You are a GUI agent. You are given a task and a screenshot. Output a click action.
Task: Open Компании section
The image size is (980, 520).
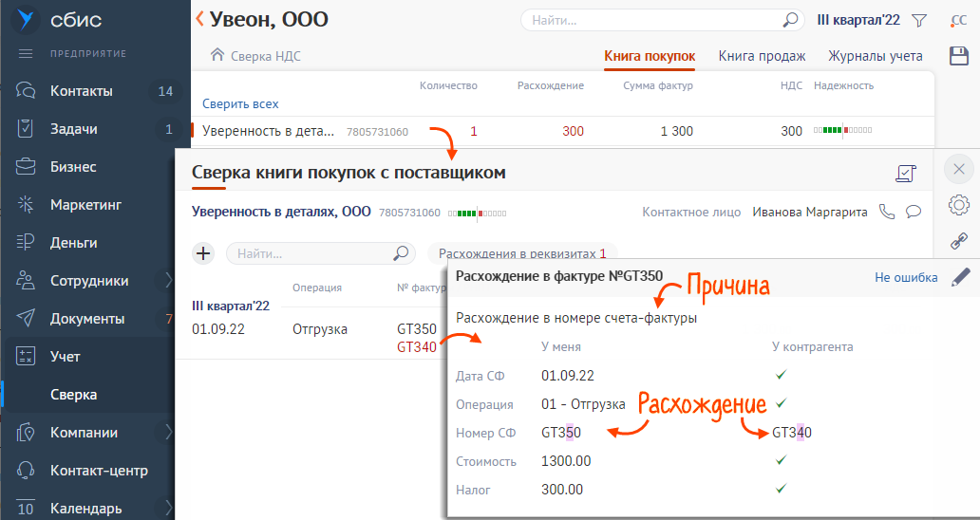point(84,433)
